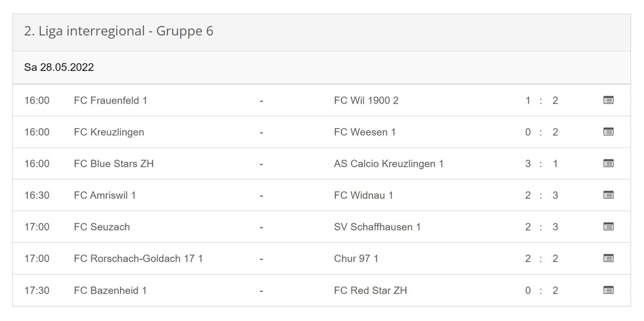Open match report icon for FC Blue Stars ZH
644x321 pixels.
[x=608, y=163]
